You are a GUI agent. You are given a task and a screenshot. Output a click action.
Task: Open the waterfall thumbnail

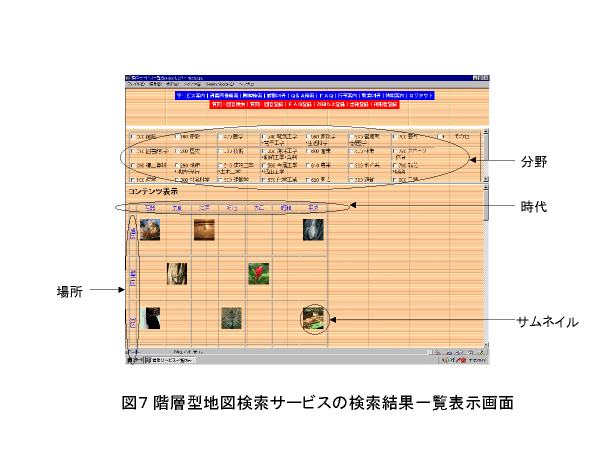point(313,229)
